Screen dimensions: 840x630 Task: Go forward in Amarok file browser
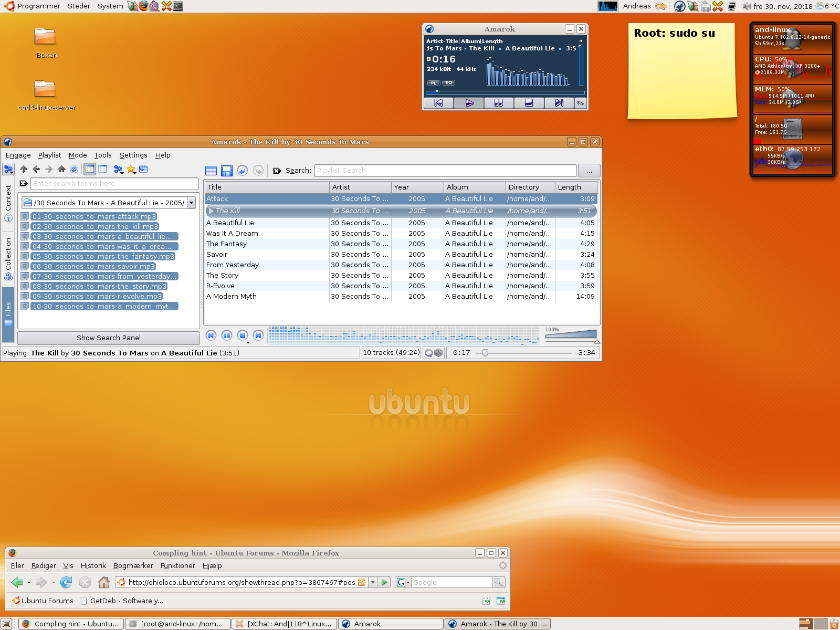point(49,169)
